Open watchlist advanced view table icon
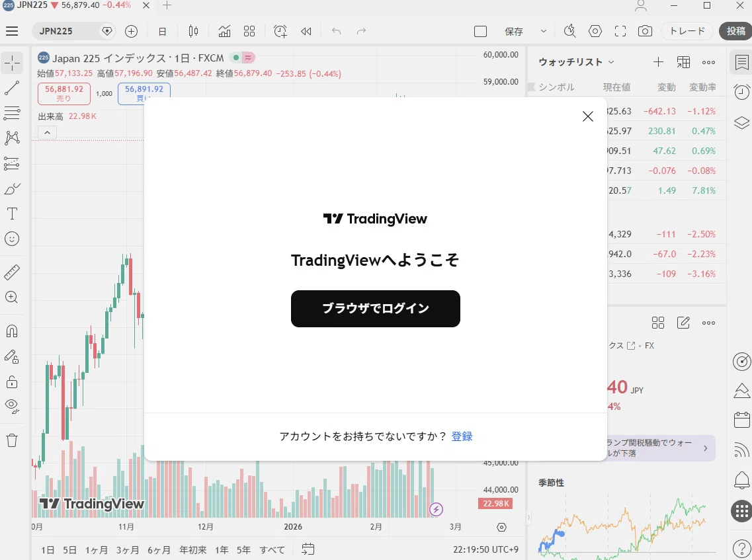The image size is (752, 560). coord(683,62)
